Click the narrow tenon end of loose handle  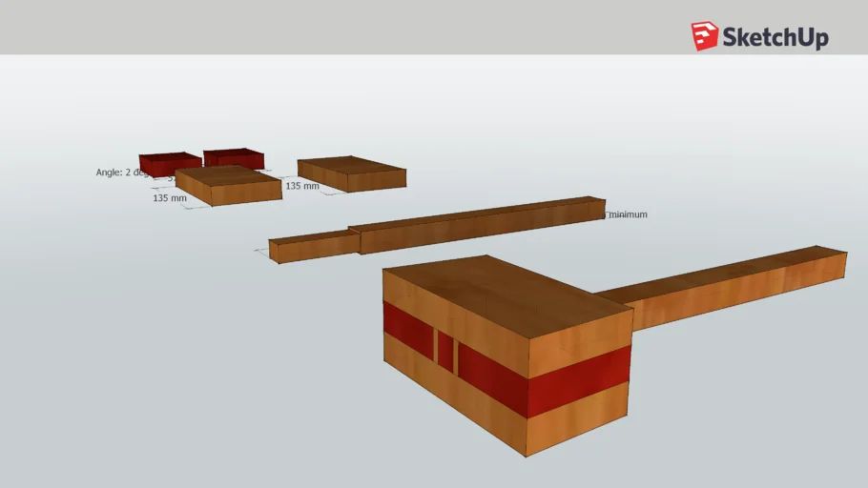coord(313,248)
